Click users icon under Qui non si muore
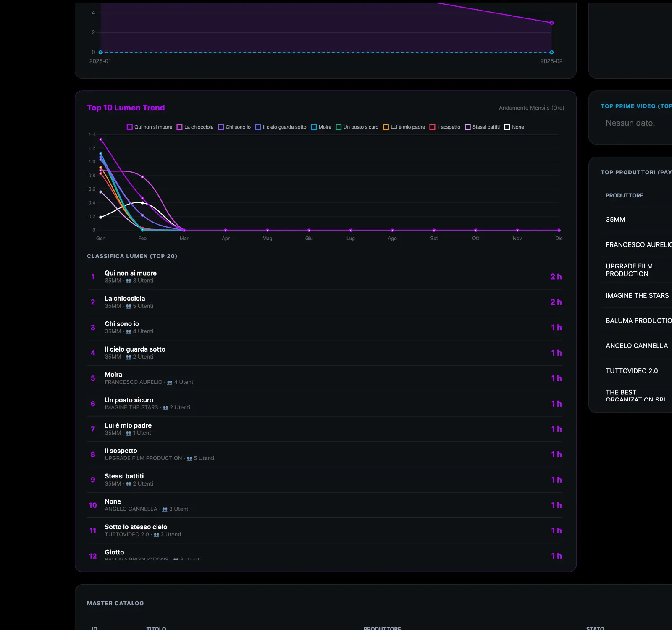This screenshot has height=630, width=672. [129, 281]
